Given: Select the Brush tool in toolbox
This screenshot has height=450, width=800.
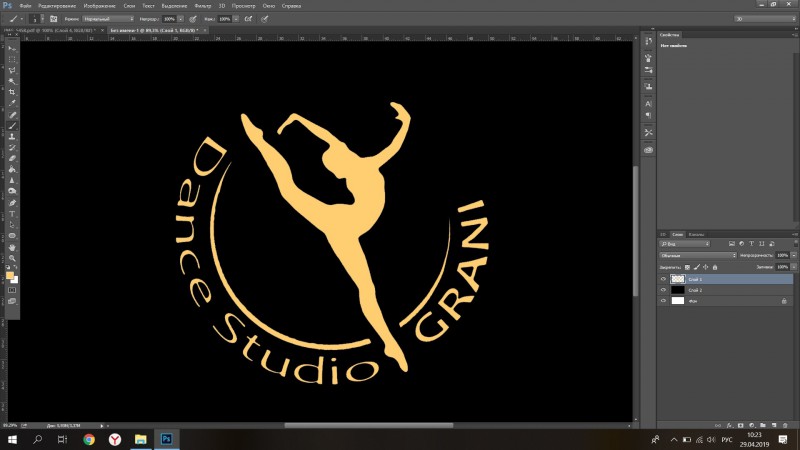Looking at the screenshot, I should 12,126.
